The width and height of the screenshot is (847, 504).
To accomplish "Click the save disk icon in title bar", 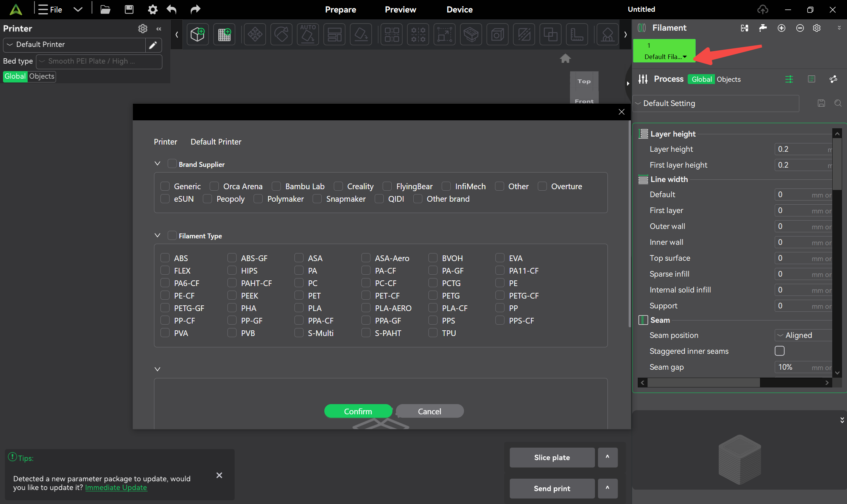I will click(129, 9).
